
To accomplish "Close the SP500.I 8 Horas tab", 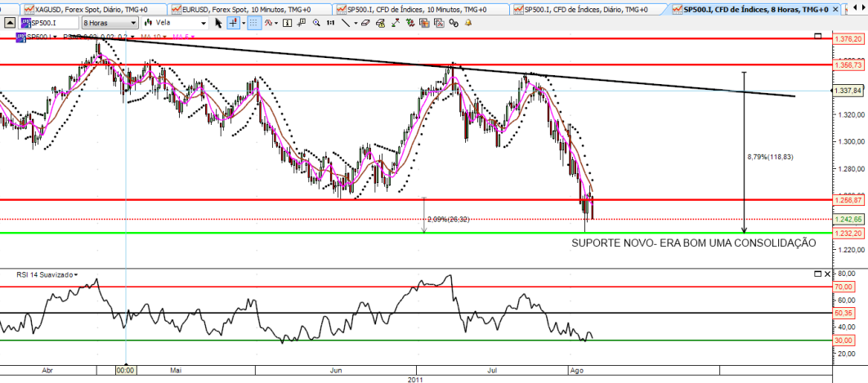I will [x=836, y=10].
